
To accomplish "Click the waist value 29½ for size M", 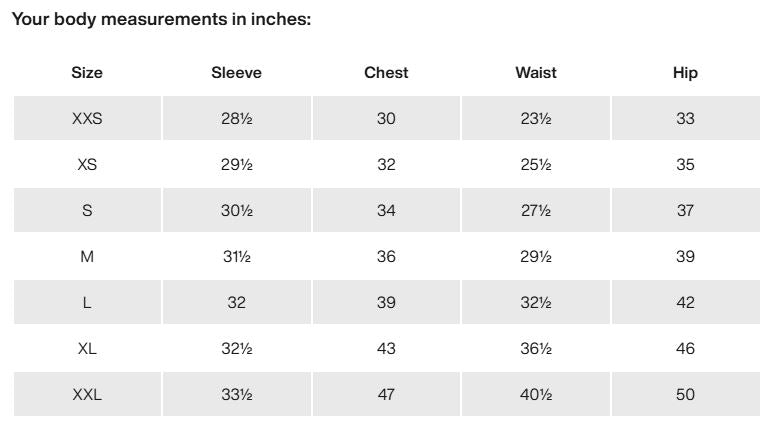I will [536, 257].
